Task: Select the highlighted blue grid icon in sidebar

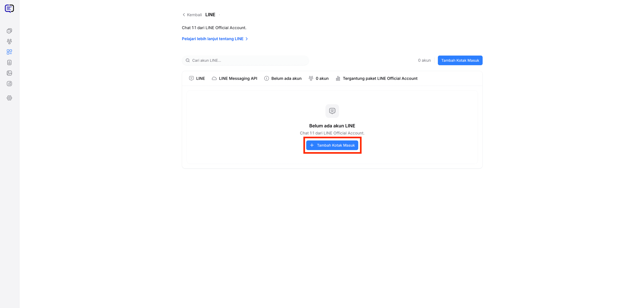Action: pos(9,52)
